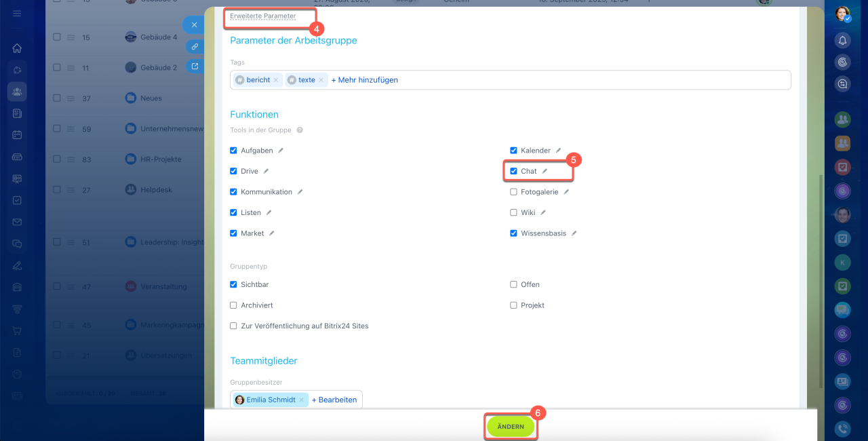The width and height of the screenshot is (868, 441).
Task: Copy link using the chain icon button
Action: (195, 46)
